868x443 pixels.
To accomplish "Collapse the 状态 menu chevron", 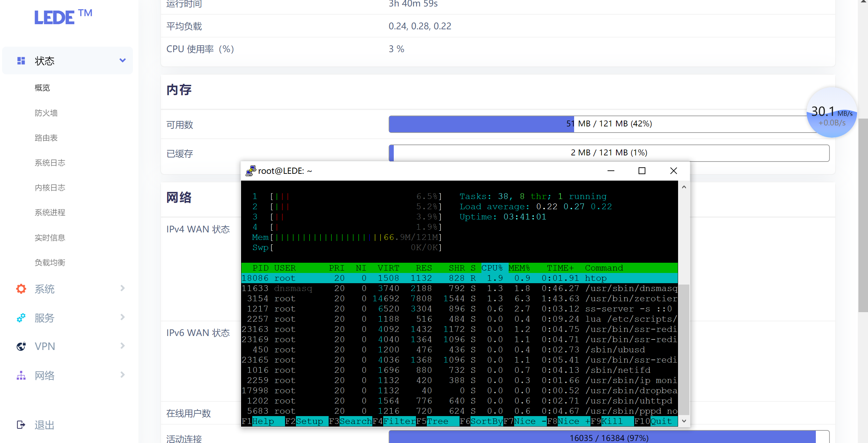I will 122,60.
